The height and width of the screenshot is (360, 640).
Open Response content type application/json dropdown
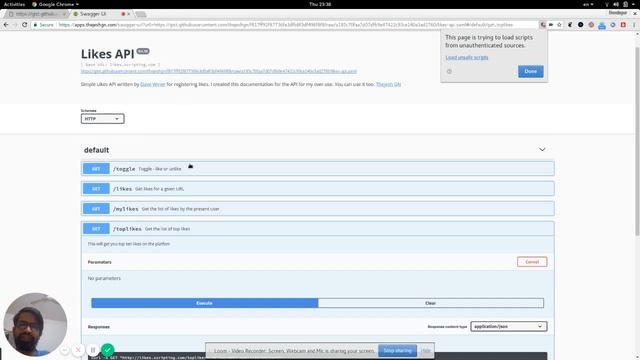pos(509,327)
